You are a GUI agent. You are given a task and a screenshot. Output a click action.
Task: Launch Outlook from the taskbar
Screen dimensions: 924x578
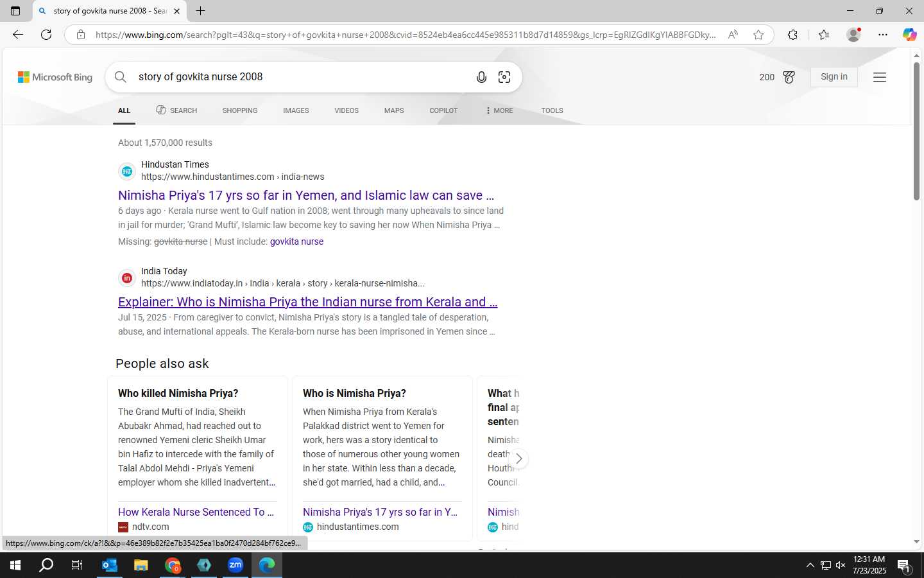tap(110, 565)
